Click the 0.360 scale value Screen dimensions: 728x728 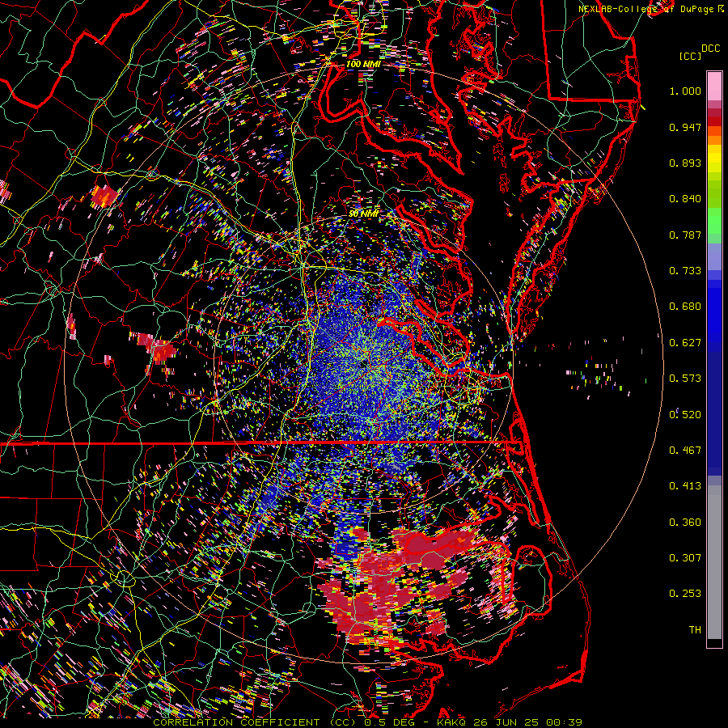(x=685, y=523)
